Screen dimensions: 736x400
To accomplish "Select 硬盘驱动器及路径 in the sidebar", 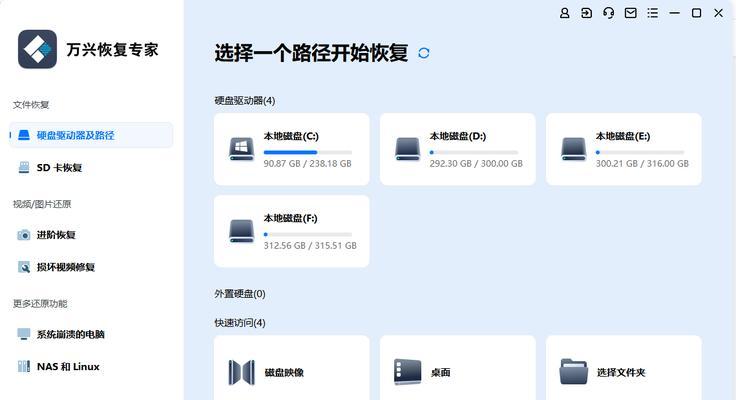I will 91,135.
